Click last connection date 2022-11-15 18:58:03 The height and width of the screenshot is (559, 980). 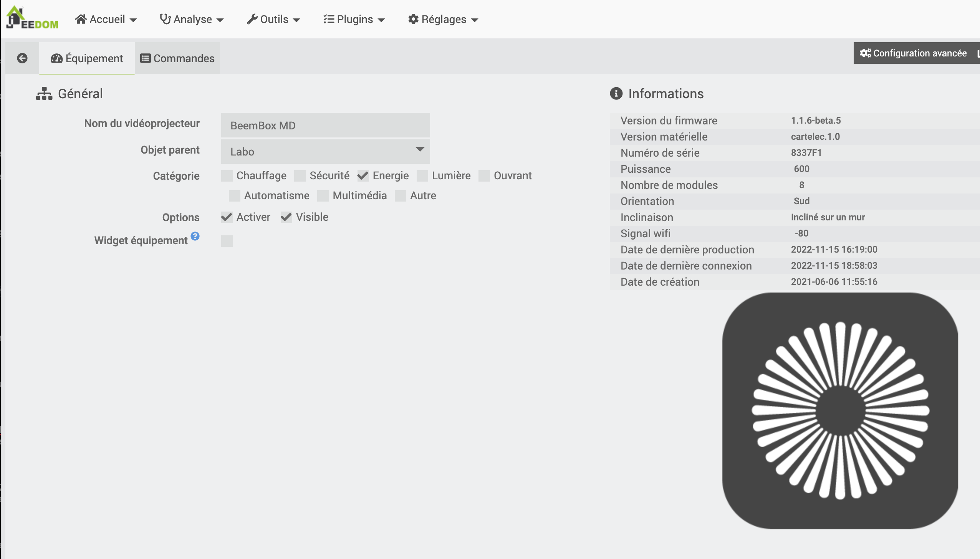(834, 266)
